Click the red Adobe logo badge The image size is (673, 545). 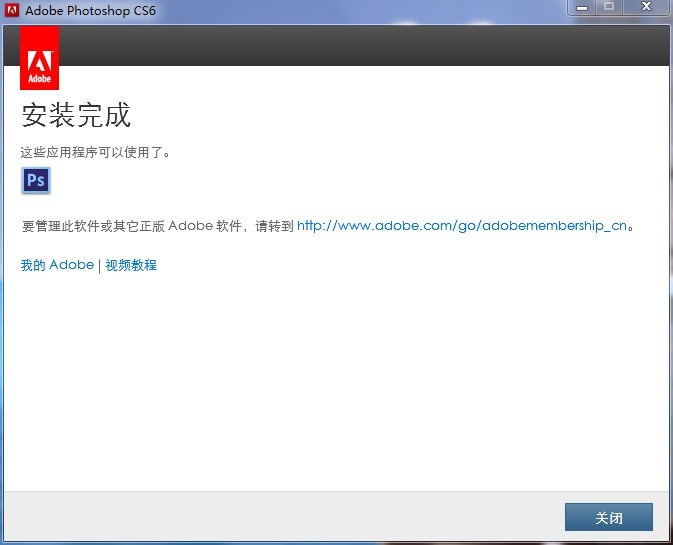[39, 58]
